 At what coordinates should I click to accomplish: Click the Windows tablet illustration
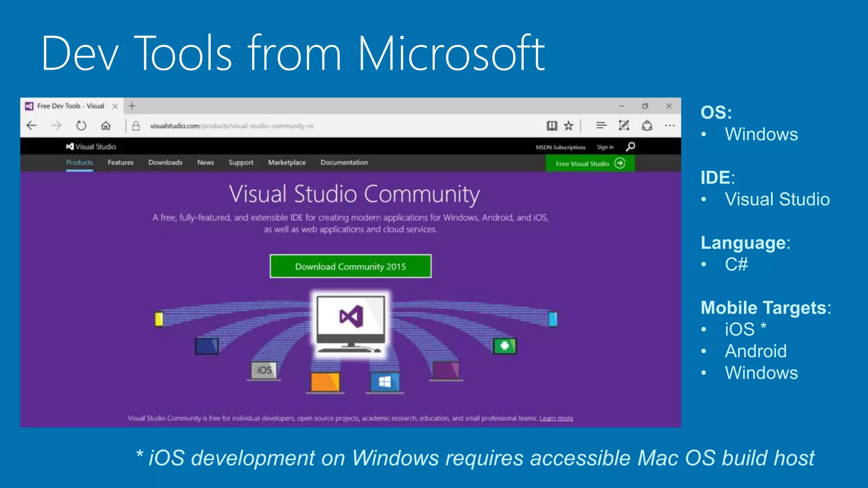[x=385, y=383]
